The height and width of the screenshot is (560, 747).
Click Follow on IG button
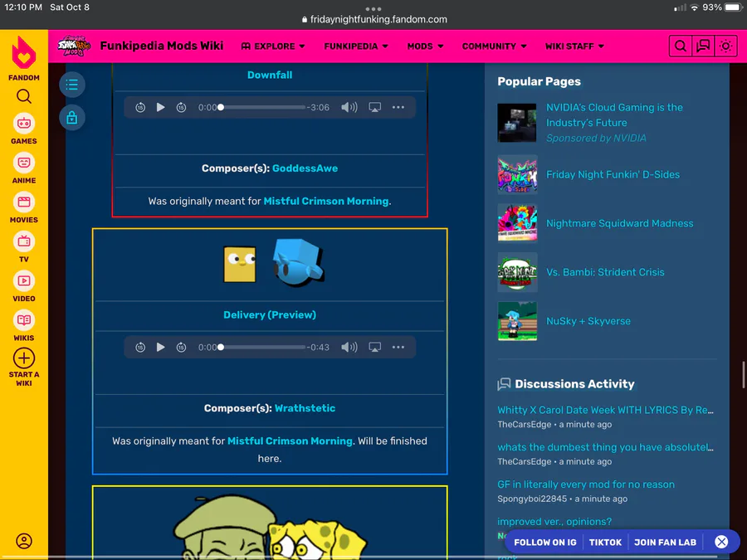545,542
